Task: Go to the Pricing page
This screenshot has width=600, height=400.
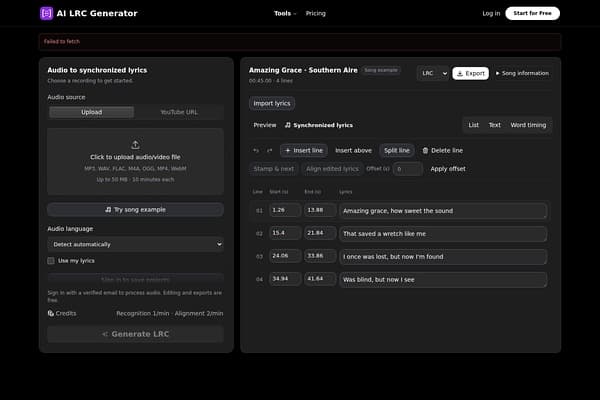Action: pos(316,13)
